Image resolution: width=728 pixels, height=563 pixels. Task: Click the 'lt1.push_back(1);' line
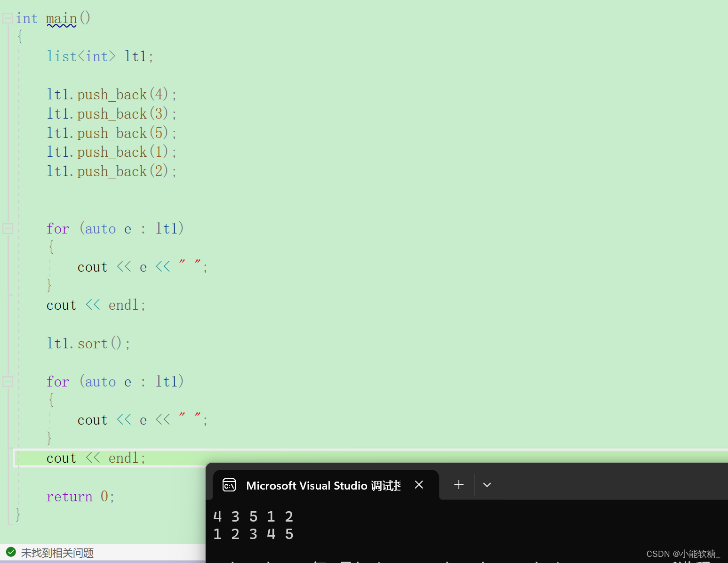point(112,152)
